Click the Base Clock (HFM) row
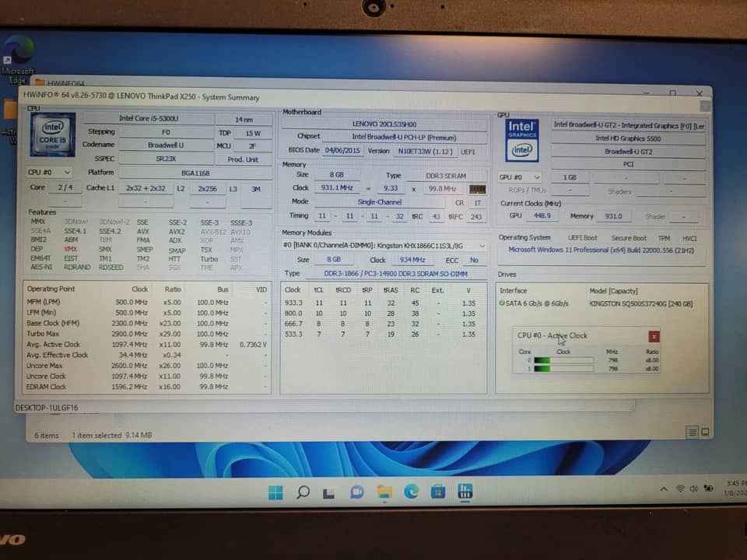This screenshot has width=747, height=560. click(x=146, y=324)
